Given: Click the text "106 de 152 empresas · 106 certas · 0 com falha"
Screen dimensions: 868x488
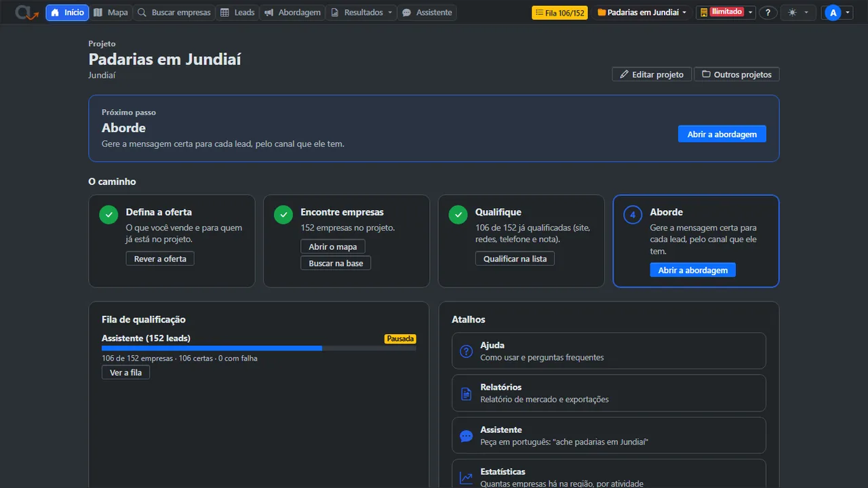Looking at the screenshot, I should point(180,358).
